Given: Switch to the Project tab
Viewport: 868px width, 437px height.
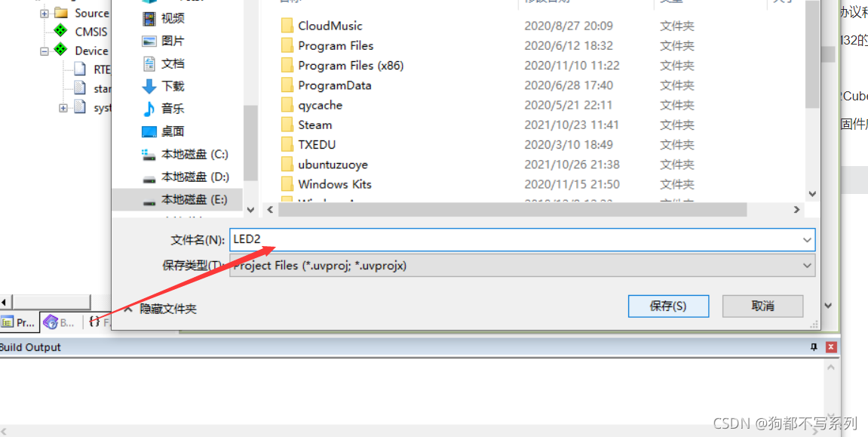Looking at the screenshot, I should 20,322.
